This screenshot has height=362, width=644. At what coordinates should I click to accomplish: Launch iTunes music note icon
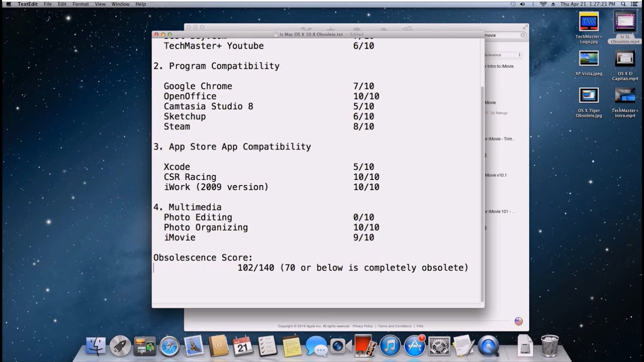tap(390, 346)
